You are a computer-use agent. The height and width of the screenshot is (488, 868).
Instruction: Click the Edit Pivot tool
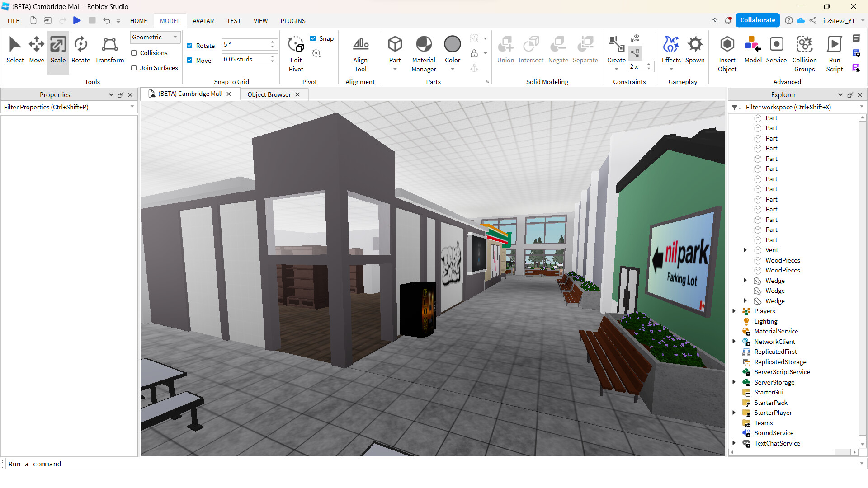(296, 53)
